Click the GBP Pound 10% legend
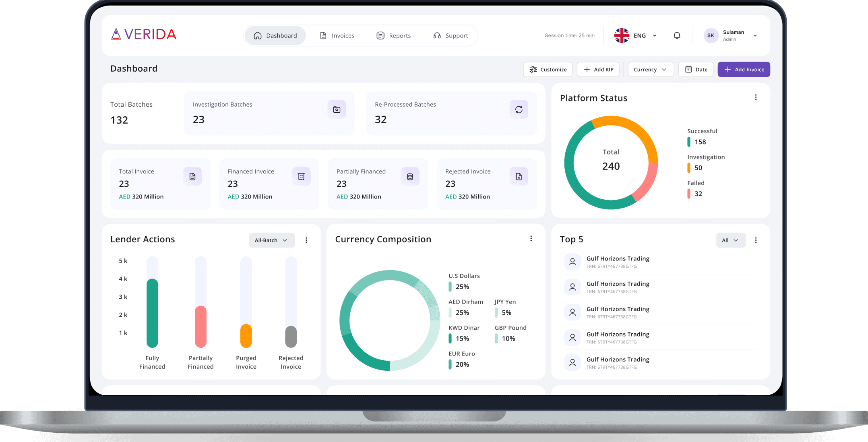 510,333
